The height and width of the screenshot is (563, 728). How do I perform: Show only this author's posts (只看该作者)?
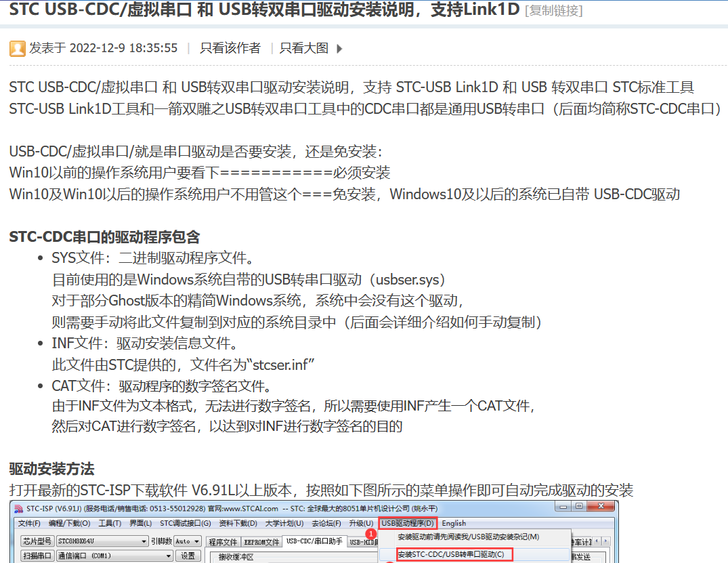(230, 48)
